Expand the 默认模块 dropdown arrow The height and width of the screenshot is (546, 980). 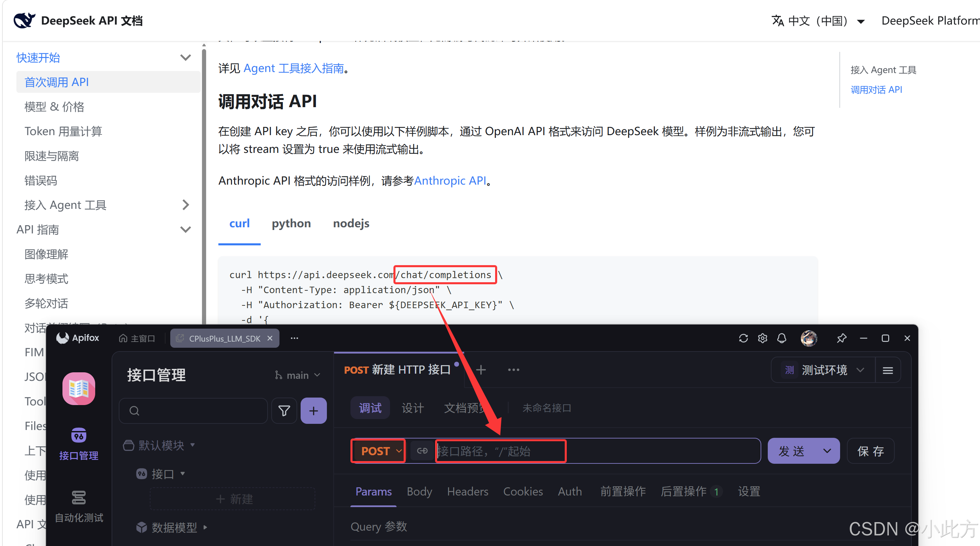tap(192, 445)
